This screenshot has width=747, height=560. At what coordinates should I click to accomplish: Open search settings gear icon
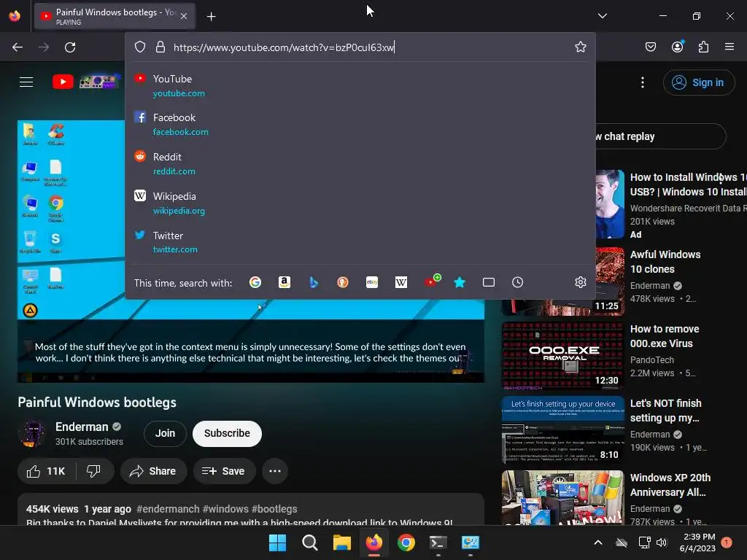(x=580, y=282)
